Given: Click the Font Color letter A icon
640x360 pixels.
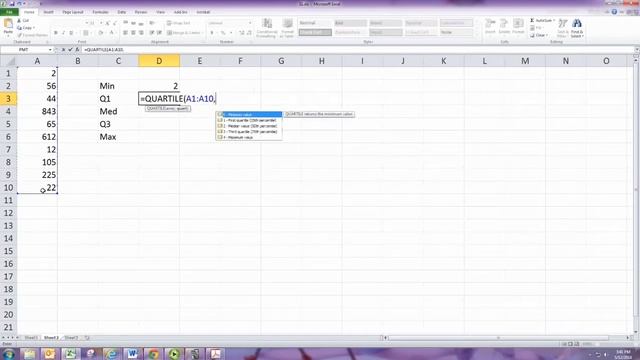Looking at the screenshot, I should 111,33.
